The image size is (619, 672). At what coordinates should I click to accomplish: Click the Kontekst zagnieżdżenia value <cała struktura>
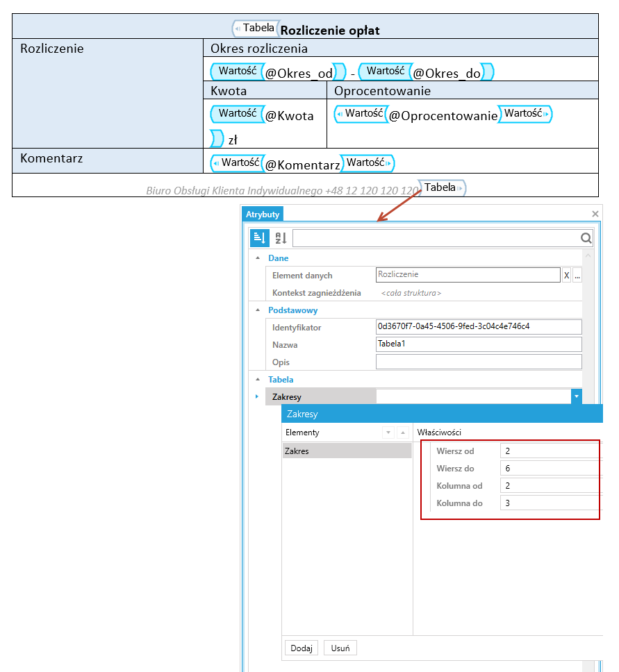point(411,293)
